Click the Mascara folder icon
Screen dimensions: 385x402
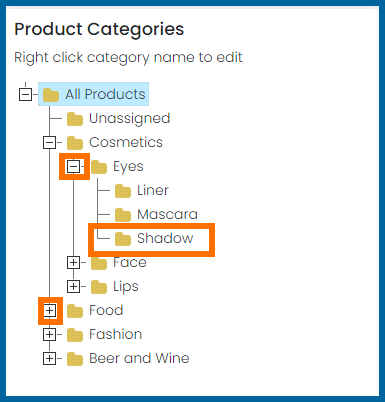coord(123,215)
